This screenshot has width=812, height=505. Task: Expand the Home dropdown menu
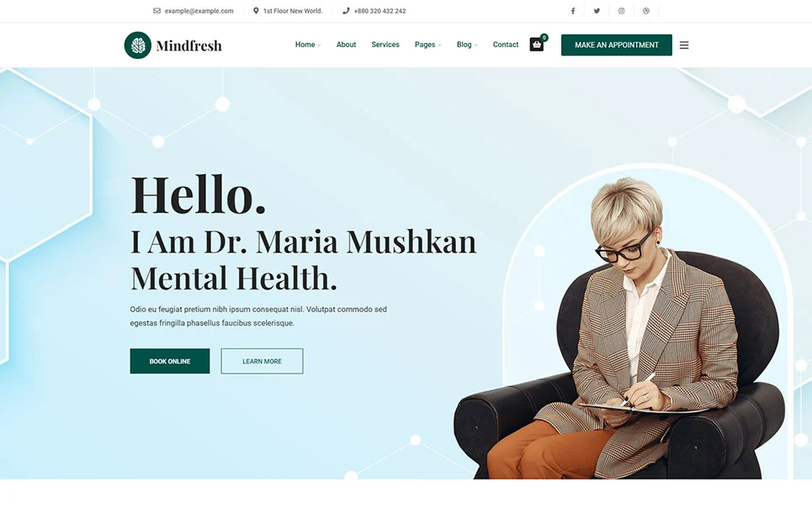tap(308, 45)
